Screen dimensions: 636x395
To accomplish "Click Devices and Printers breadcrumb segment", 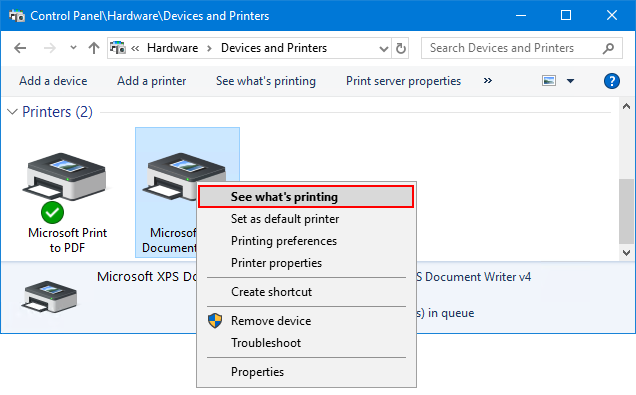I will pyautogui.click(x=274, y=48).
